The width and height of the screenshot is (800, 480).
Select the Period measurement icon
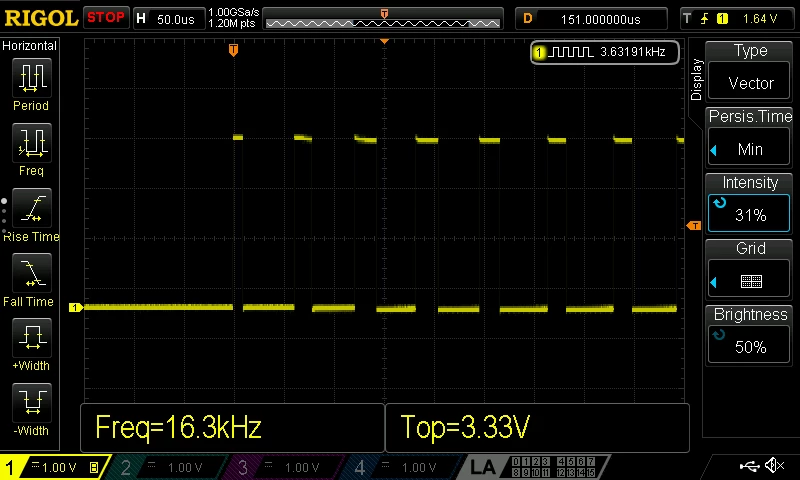point(32,78)
